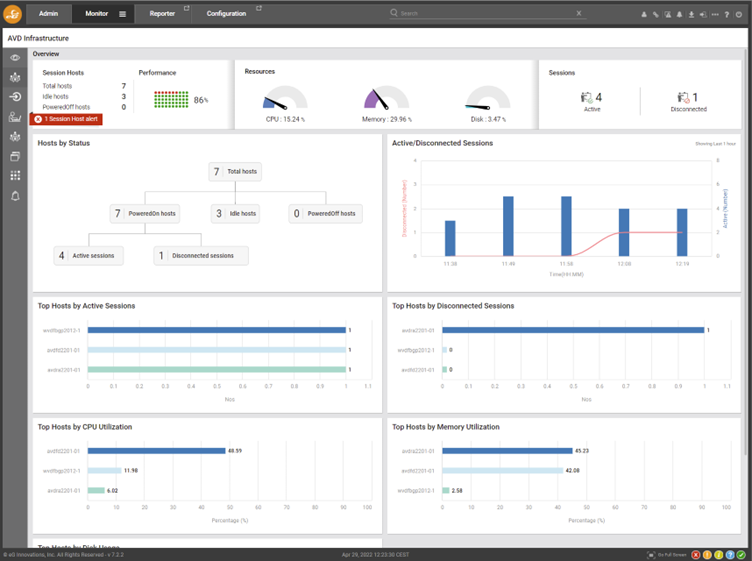Image resolution: width=752 pixels, height=561 pixels.
Task: Click the top bar bell notification icon
Action: pyautogui.click(x=680, y=14)
